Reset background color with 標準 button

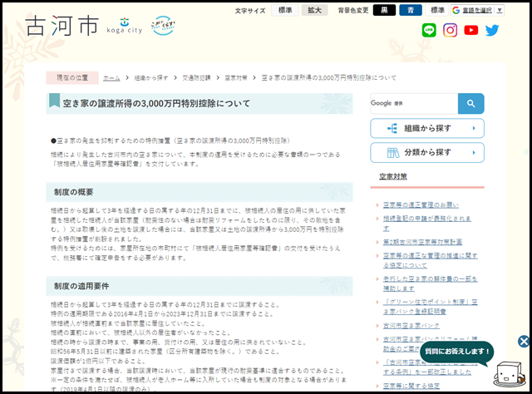tap(437, 10)
